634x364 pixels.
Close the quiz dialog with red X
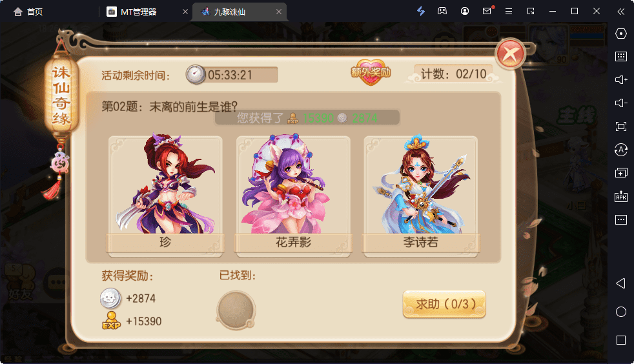coord(510,54)
